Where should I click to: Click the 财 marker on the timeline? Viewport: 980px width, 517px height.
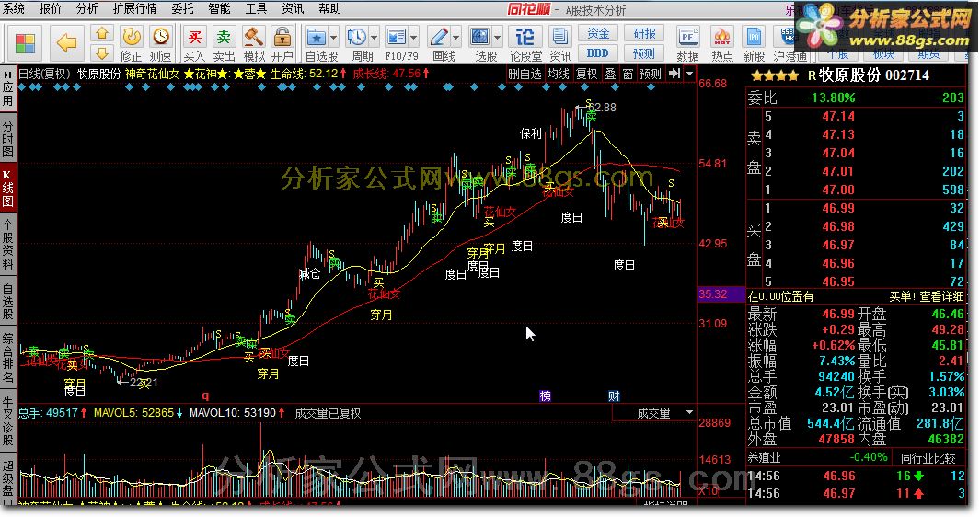tap(614, 396)
